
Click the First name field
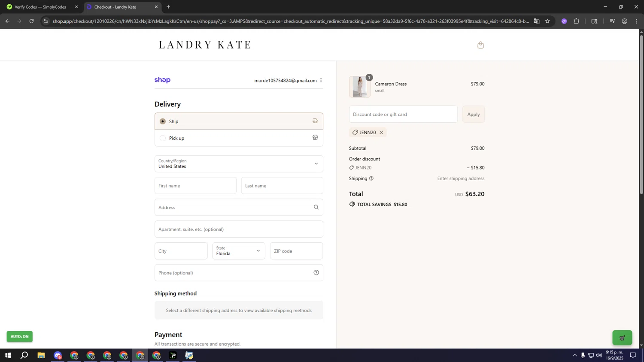point(195,186)
